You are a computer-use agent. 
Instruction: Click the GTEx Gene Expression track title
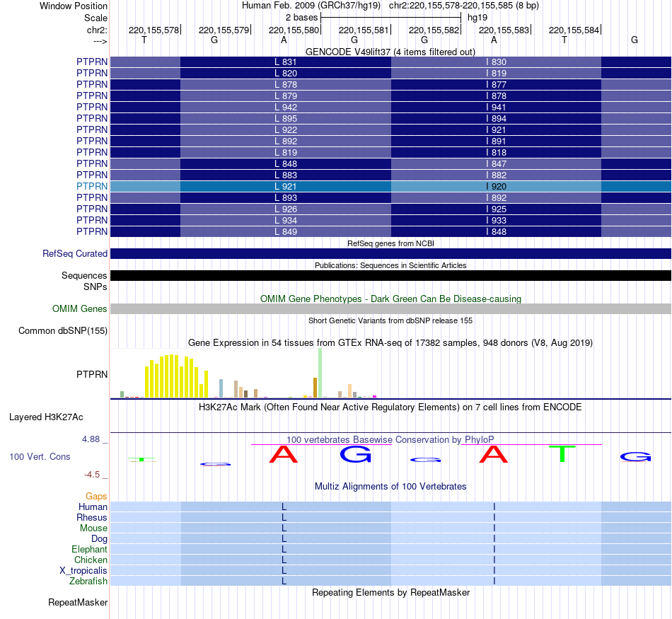[x=390, y=342]
